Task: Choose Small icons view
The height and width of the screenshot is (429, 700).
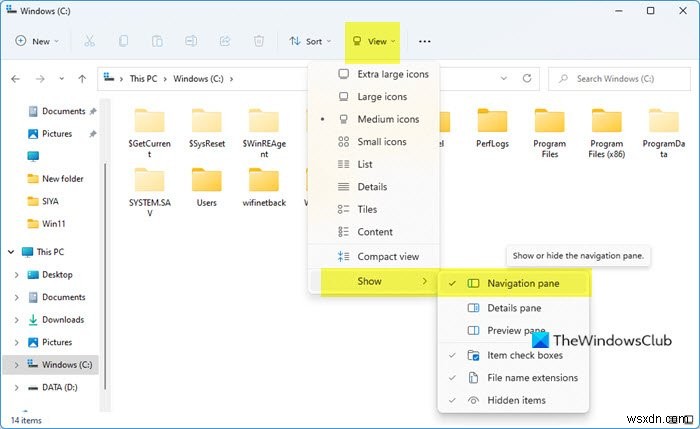Action: pos(374,142)
